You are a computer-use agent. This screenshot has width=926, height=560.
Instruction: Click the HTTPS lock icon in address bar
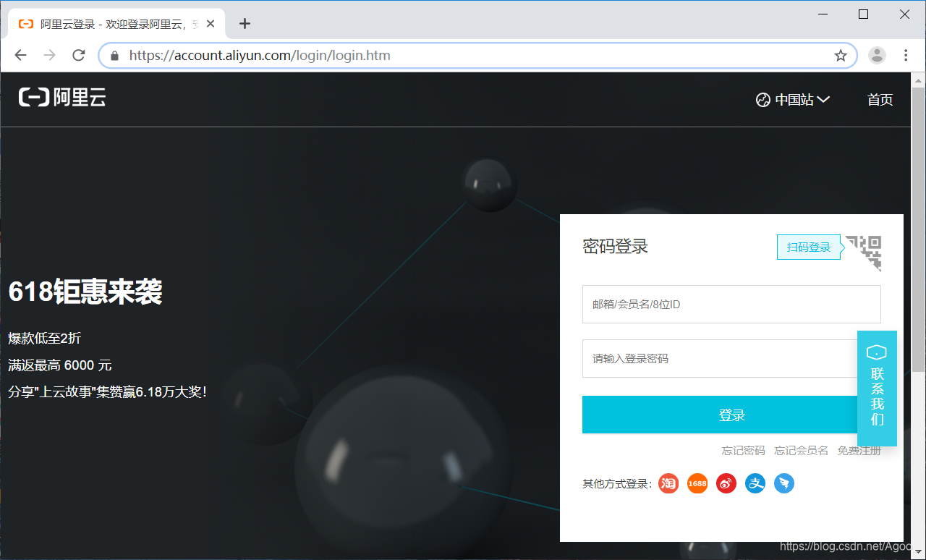click(114, 55)
